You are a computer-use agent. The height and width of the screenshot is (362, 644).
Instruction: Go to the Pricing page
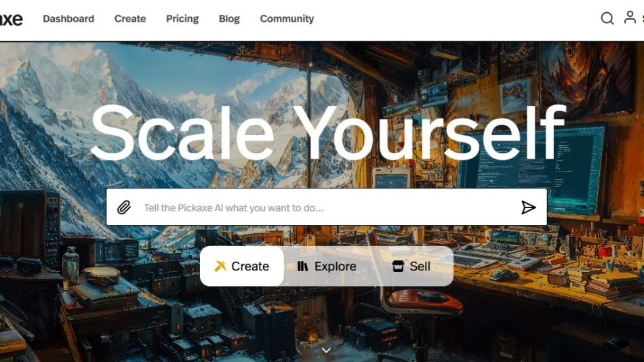(182, 18)
